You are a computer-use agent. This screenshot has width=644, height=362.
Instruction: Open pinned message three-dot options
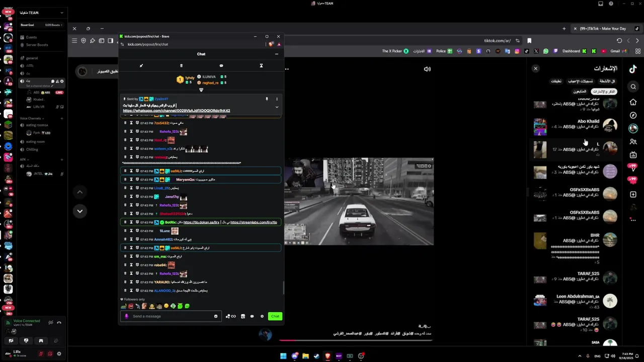[277, 99]
